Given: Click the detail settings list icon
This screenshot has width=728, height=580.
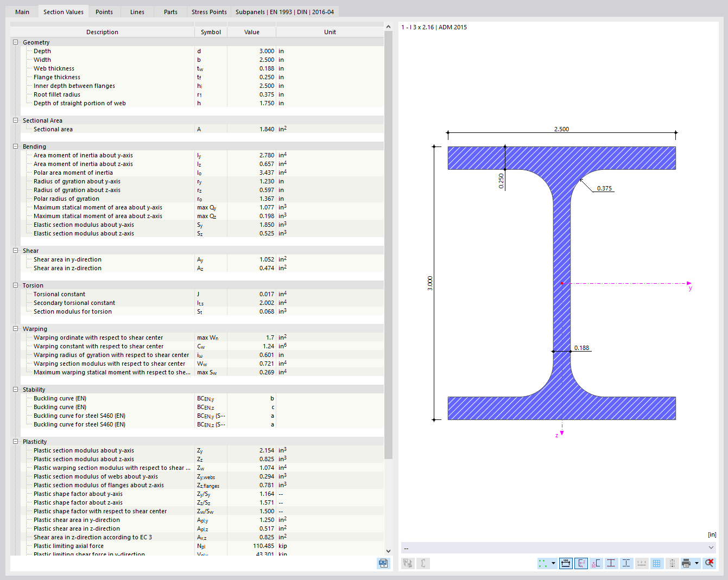Looking at the screenshot, I should (672, 563).
